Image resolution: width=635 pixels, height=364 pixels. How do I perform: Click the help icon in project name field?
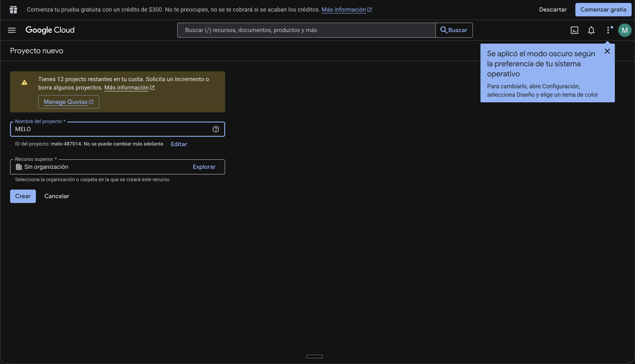216,129
